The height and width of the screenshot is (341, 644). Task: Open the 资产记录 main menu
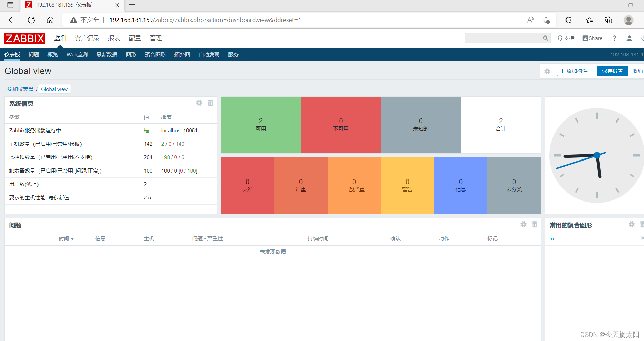coord(87,38)
